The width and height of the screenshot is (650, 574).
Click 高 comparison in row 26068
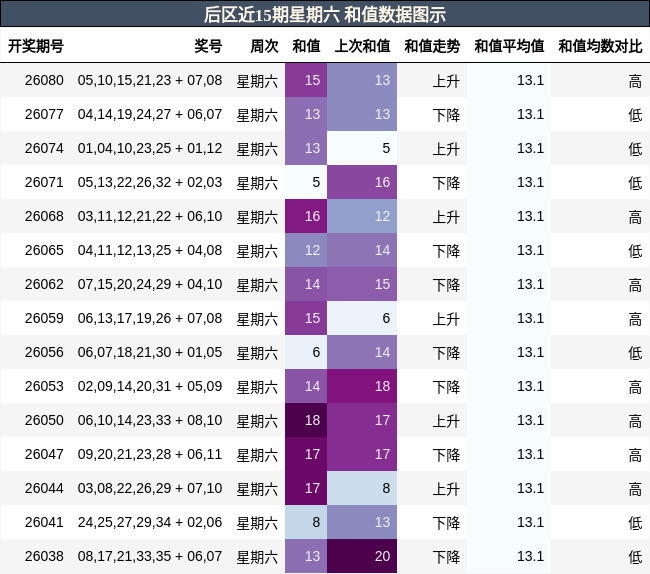click(635, 217)
